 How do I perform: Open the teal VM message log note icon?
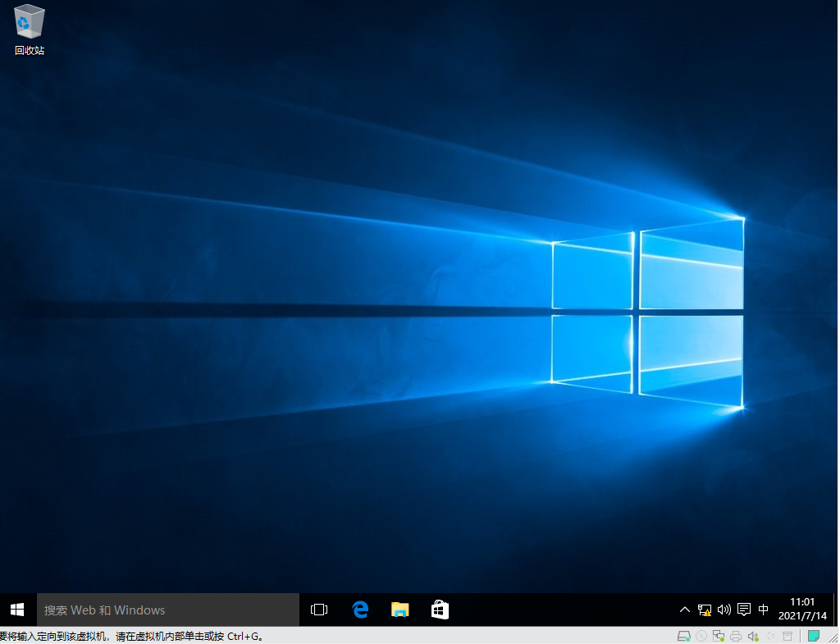coord(814,636)
